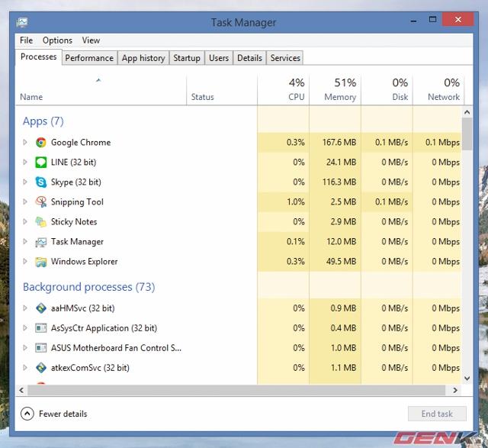
Task: Click the End task button
Action: pos(437,414)
